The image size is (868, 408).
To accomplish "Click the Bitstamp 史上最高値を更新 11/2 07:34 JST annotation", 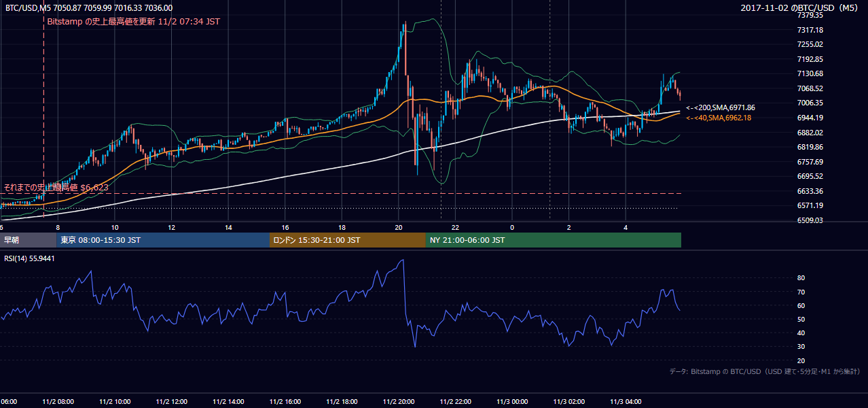I will pos(134,22).
